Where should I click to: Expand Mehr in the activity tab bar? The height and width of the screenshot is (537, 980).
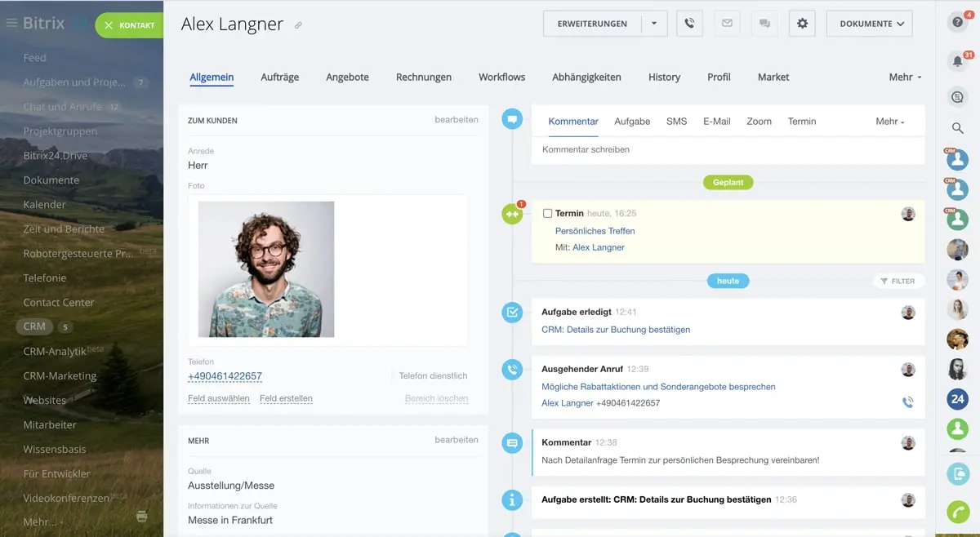pos(890,121)
